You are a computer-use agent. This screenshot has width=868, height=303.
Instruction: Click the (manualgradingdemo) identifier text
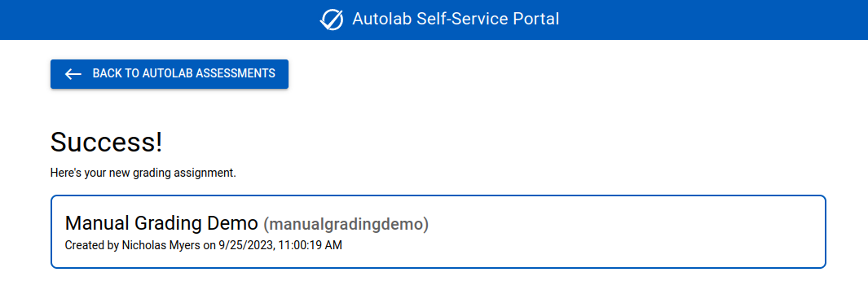346,225
